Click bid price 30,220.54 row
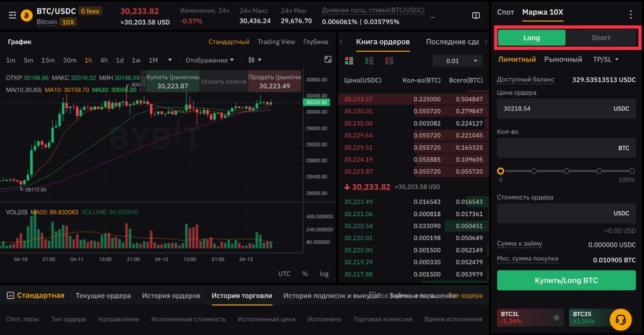This screenshot has height=335, width=644. (413, 226)
